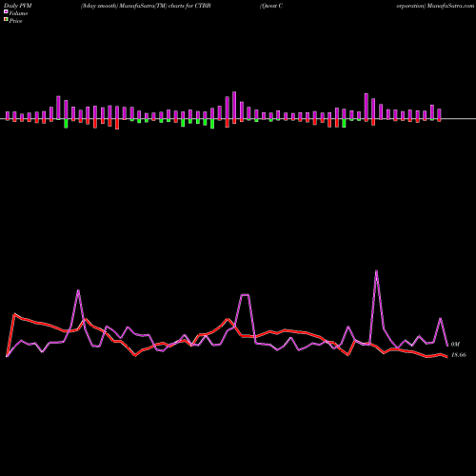The width and height of the screenshot is (476, 476).
Task: Click the 'MunafaSutra.com' text at top right
Action: pyautogui.click(x=450, y=6)
